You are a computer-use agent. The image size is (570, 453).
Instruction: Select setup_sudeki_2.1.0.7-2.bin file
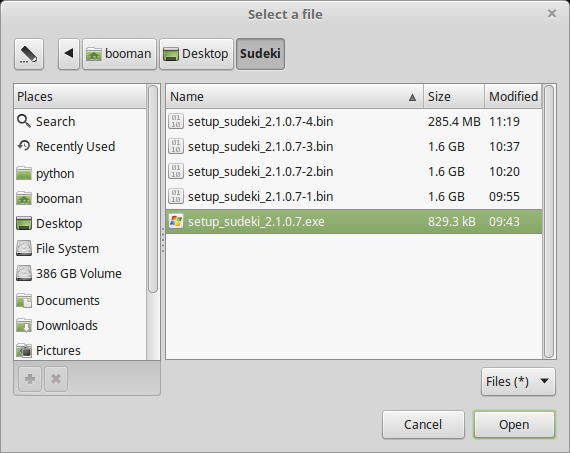pos(354,172)
